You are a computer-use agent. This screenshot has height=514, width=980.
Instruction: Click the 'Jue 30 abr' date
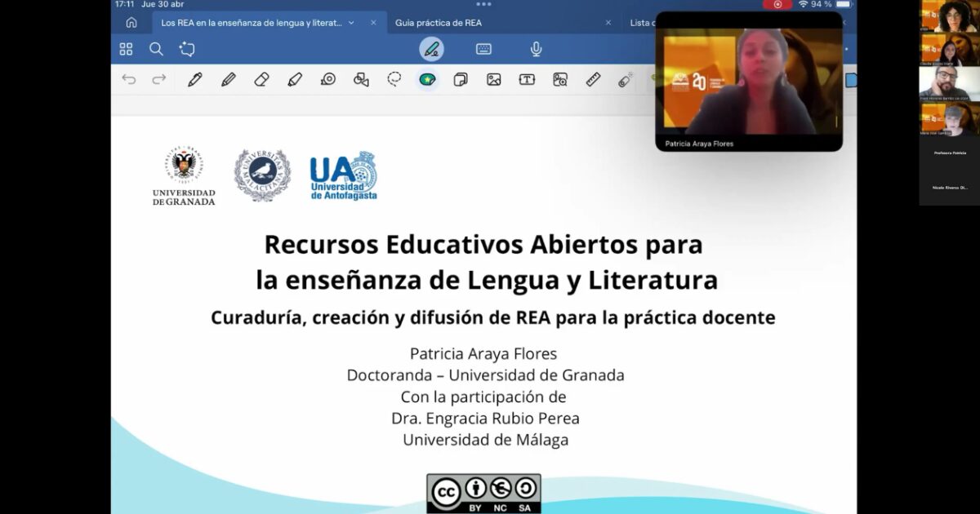coord(163,4)
